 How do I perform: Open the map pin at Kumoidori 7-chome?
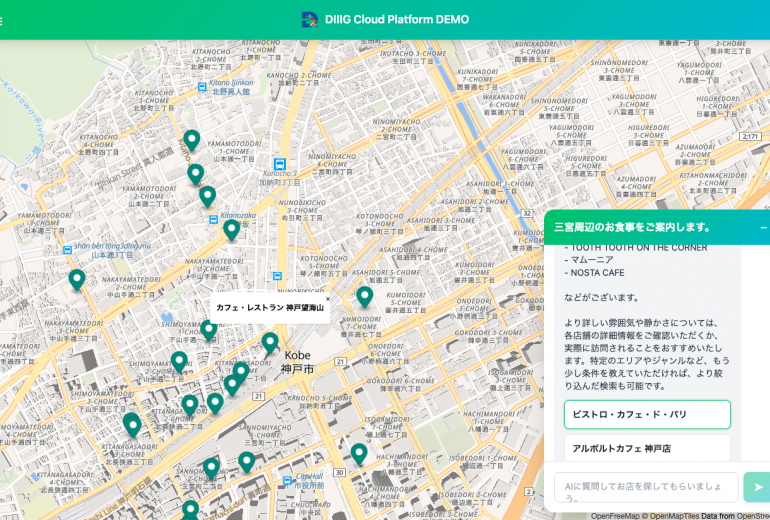[364, 297]
